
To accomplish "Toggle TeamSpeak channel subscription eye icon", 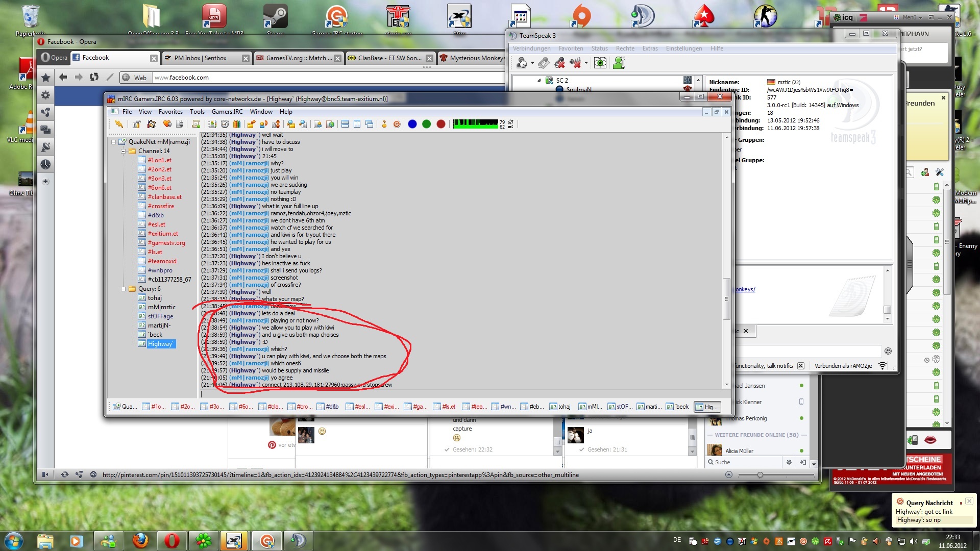I will (600, 63).
